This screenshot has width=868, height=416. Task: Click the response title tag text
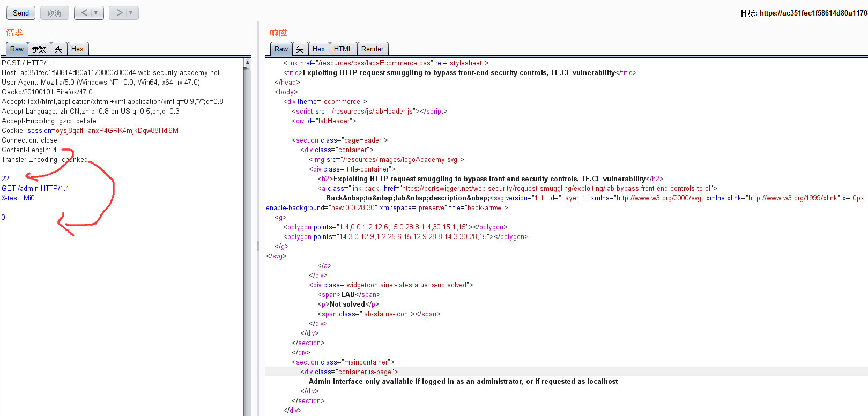pos(459,72)
